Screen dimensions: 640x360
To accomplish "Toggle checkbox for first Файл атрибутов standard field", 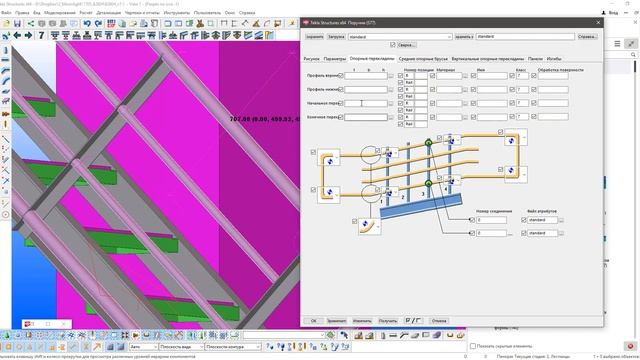I will click(524, 220).
